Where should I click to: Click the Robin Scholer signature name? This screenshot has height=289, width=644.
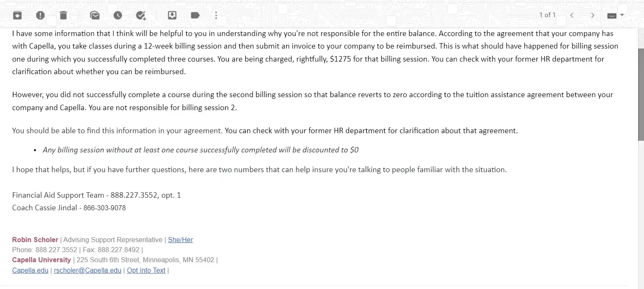(x=35, y=240)
